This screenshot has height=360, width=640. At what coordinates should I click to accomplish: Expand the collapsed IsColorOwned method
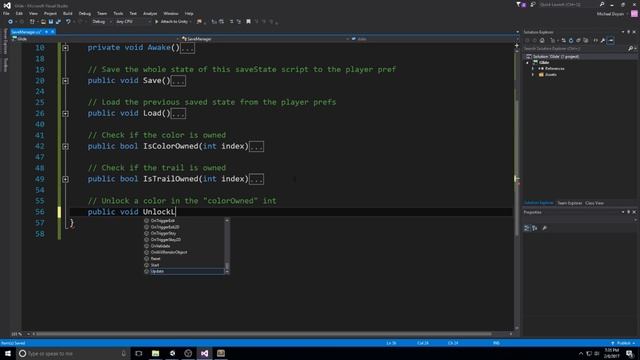[65, 146]
